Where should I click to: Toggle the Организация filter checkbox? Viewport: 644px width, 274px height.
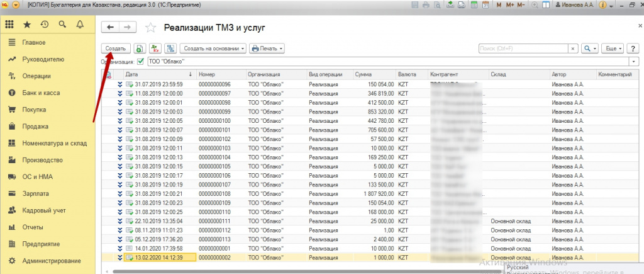[x=140, y=61]
